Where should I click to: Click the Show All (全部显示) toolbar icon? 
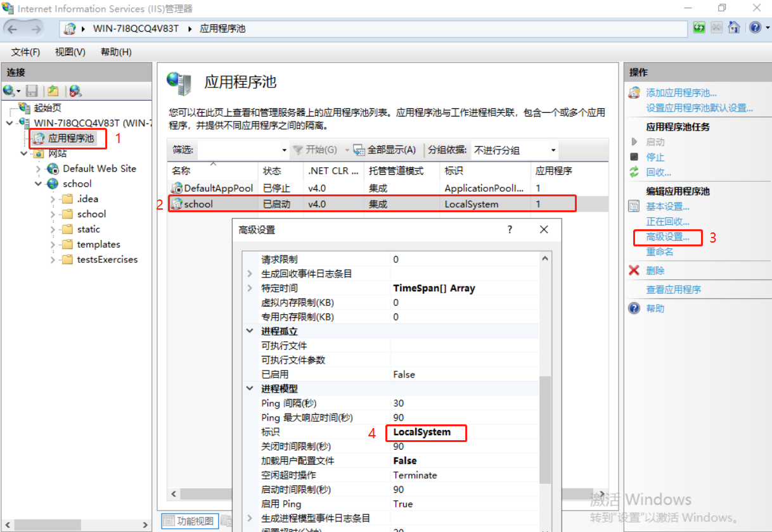point(359,150)
